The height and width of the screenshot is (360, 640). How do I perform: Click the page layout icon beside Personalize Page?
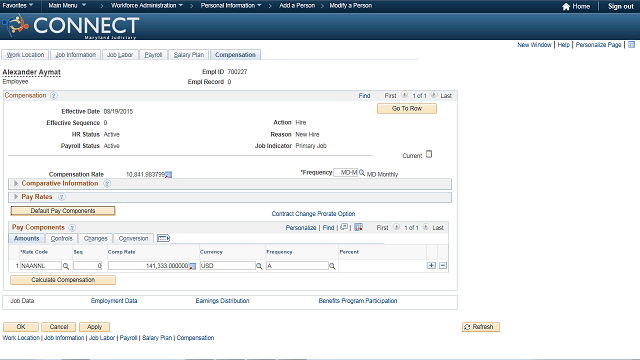[x=631, y=44]
